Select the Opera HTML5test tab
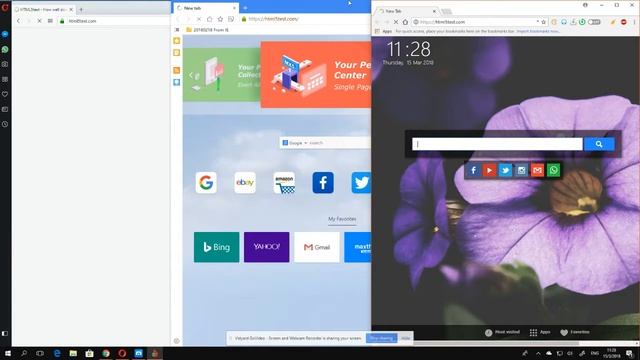 (44, 9)
